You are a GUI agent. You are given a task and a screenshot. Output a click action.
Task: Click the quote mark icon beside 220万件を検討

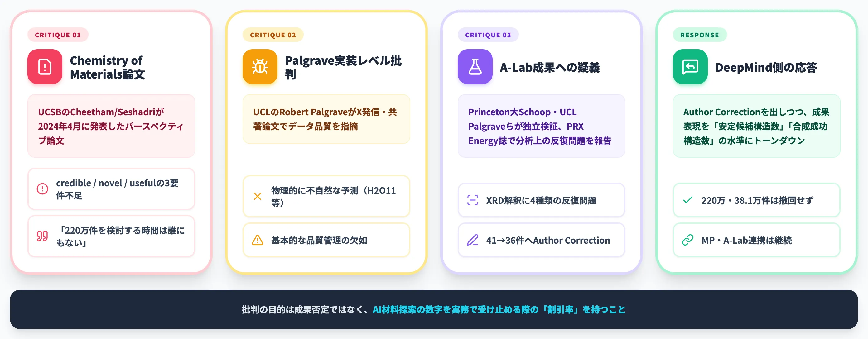click(x=42, y=236)
